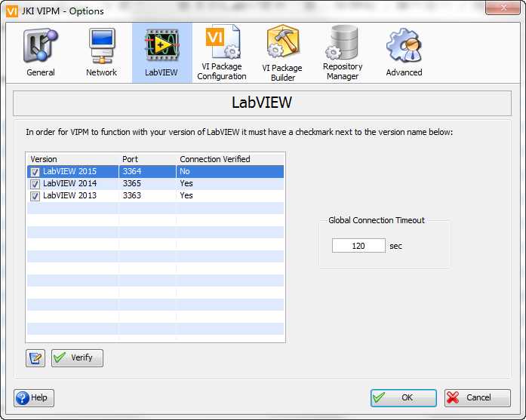This screenshot has height=420, width=526.
Task: Select the LabVIEW 2014 row name
Action: [69, 183]
